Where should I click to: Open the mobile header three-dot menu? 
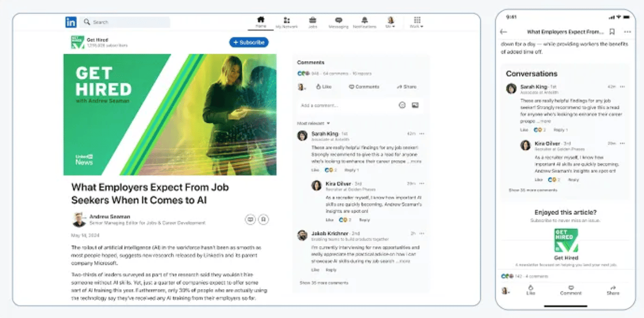[x=628, y=32]
